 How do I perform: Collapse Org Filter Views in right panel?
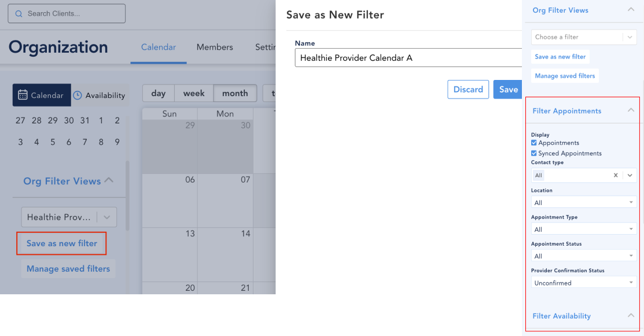click(x=631, y=9)
